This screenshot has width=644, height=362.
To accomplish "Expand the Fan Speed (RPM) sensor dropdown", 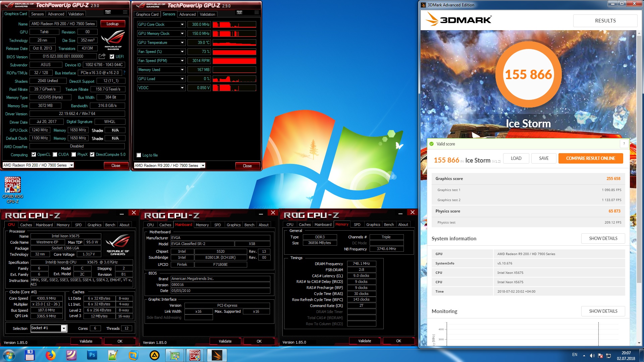I will pyautogui.click(x=182, y=61).
